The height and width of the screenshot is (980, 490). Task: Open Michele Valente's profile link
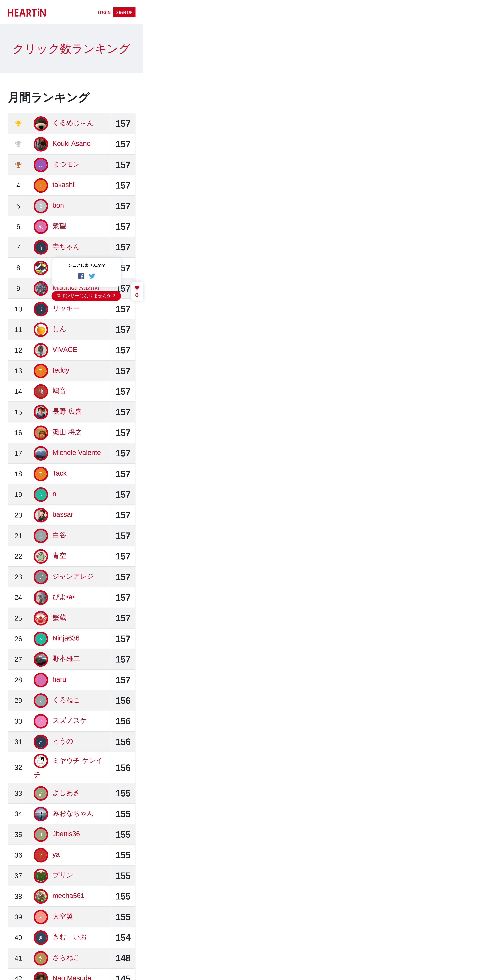76,453
